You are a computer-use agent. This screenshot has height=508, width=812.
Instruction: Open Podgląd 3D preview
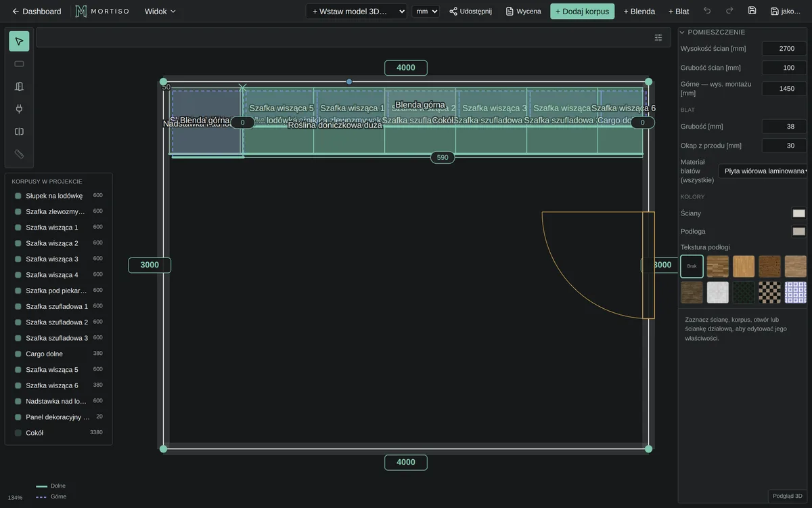click(x=788, y=496)
